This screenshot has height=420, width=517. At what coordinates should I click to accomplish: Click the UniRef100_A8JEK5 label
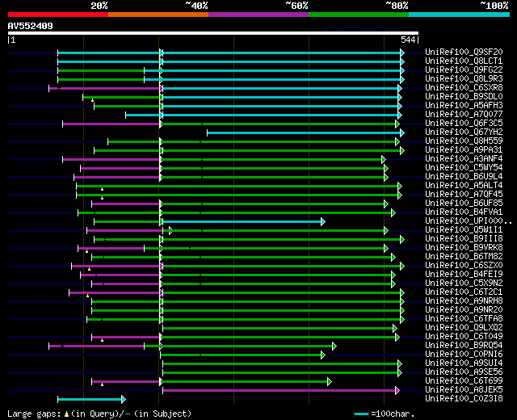coord(464,390)
